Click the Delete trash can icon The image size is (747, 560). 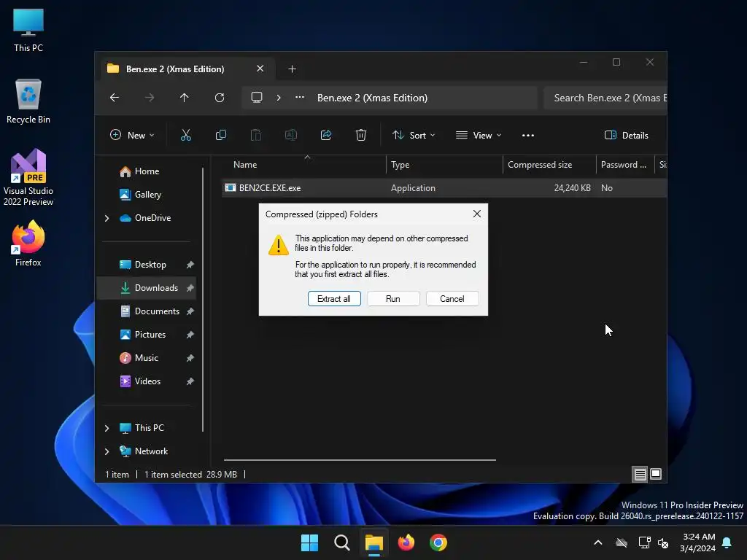[361, 135]
